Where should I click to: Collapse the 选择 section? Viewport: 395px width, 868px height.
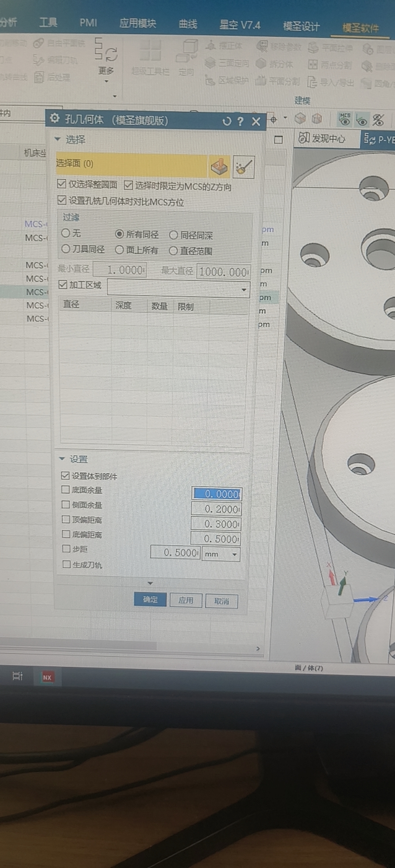tap(57, 139)
